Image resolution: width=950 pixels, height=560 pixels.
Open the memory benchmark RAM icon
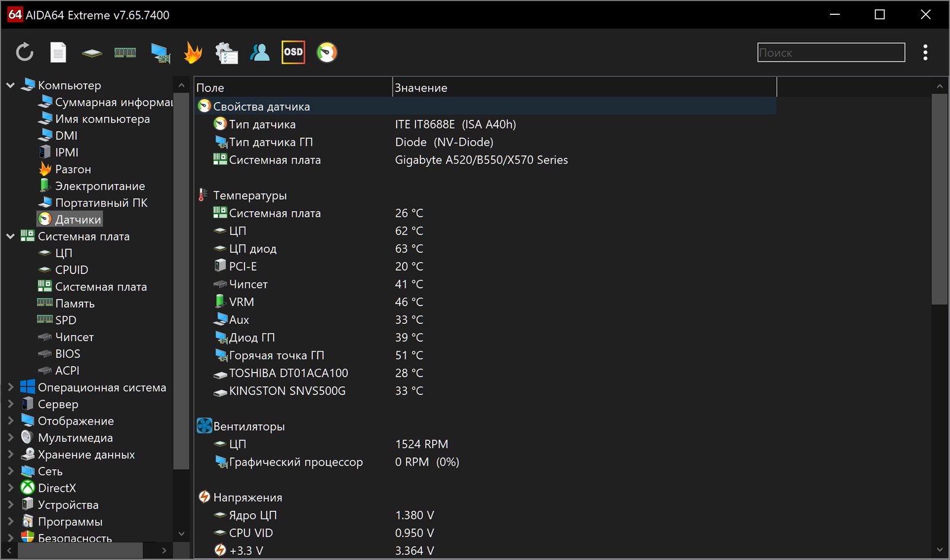click(x=125, y=53)
